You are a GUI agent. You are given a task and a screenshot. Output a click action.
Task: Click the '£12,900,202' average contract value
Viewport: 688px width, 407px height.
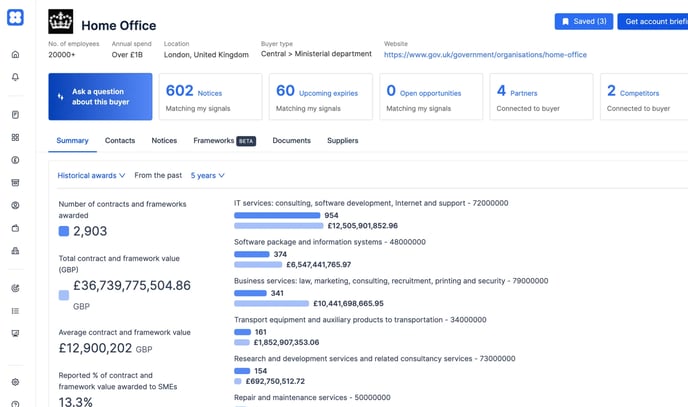coord(95,348)
